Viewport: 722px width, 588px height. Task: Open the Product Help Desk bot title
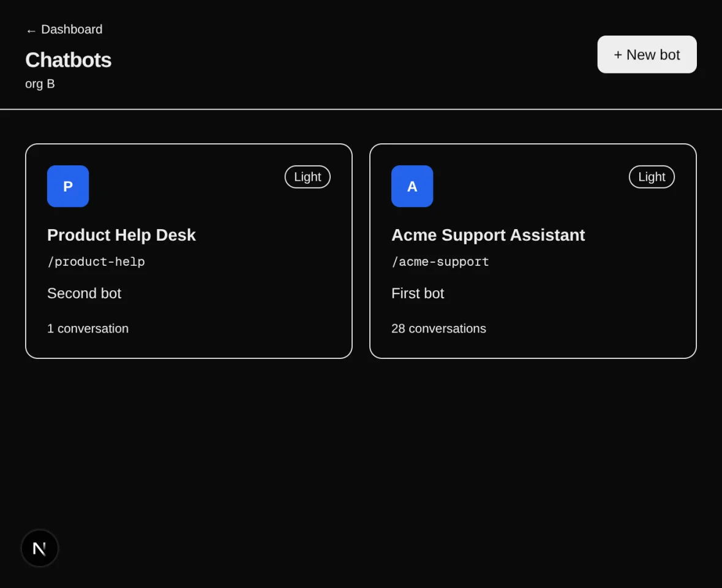click(x=121, y=235)
